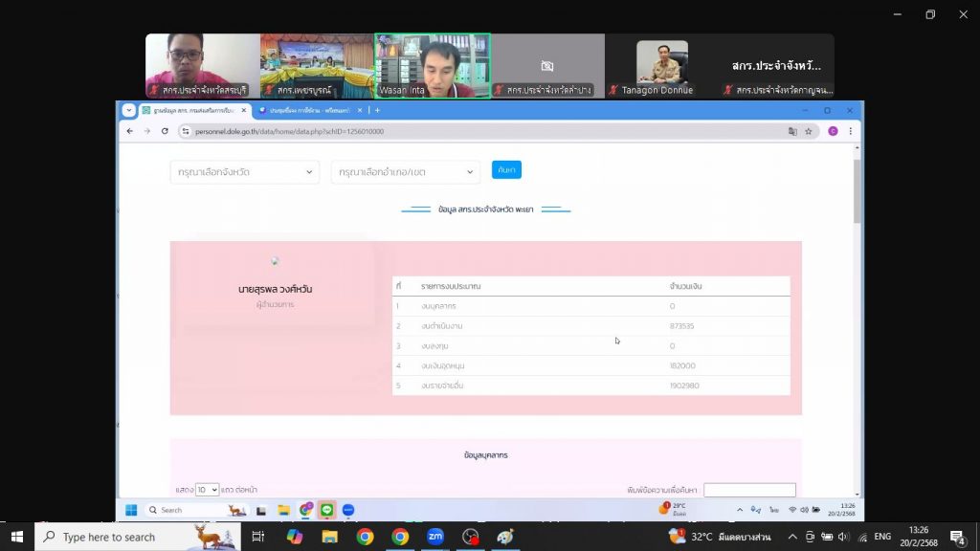Screen dimensions: 980x551
Task: Expand the province selection dropdown
Action: 244,172
